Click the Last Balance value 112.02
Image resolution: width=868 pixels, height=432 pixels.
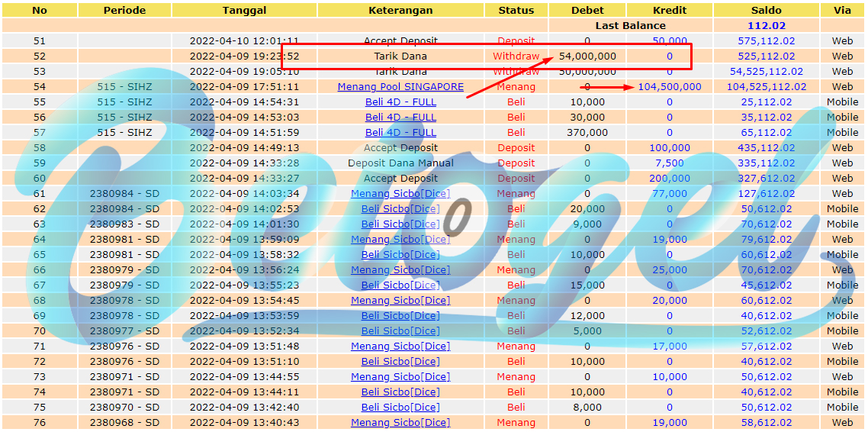coord(766,25)
